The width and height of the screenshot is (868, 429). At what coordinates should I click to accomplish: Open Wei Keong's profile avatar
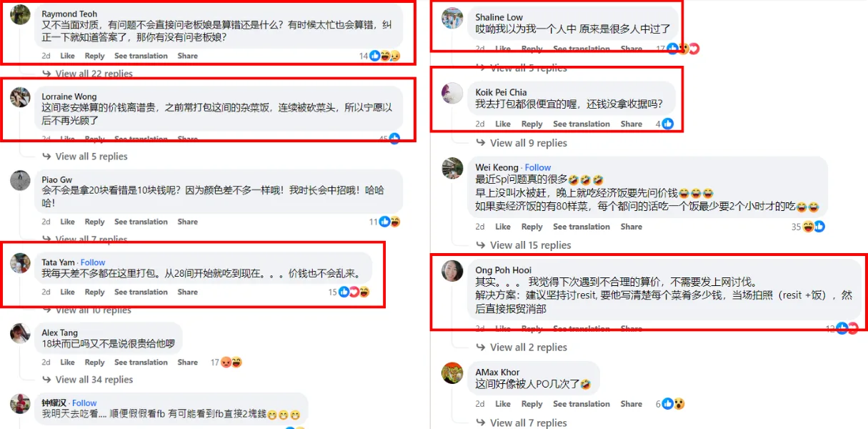(x=452, y=169)
